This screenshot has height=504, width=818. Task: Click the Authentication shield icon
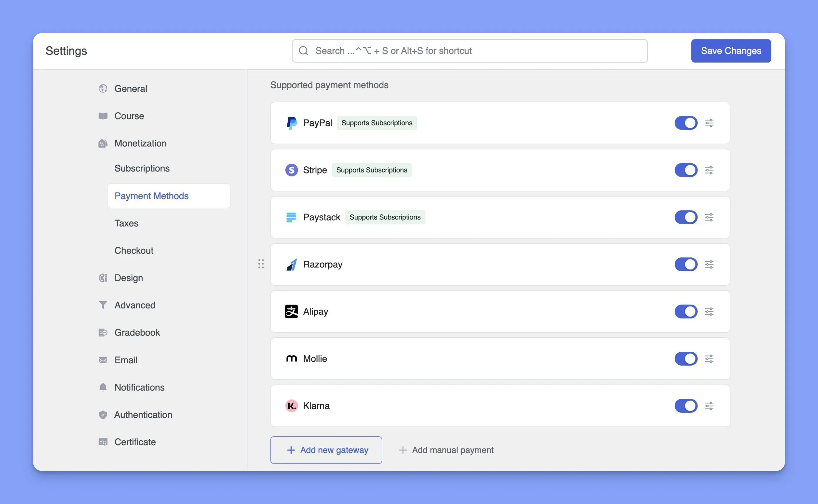coord(103,415)
